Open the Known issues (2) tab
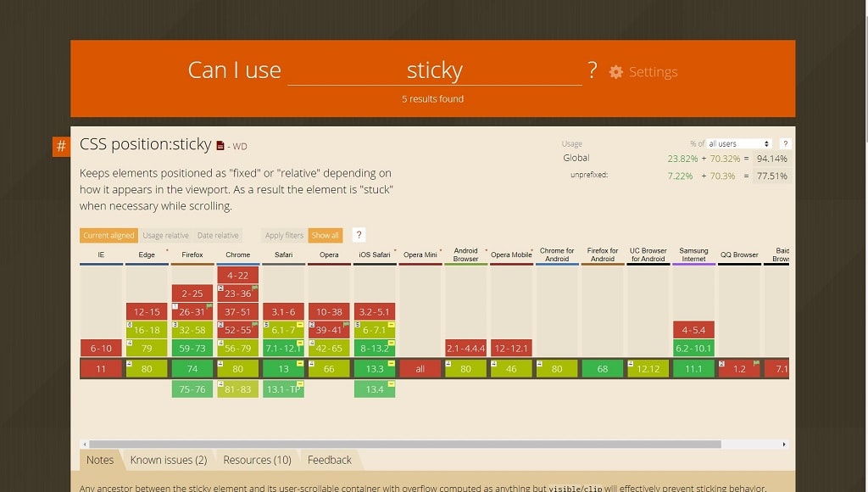 pos(169,460)
